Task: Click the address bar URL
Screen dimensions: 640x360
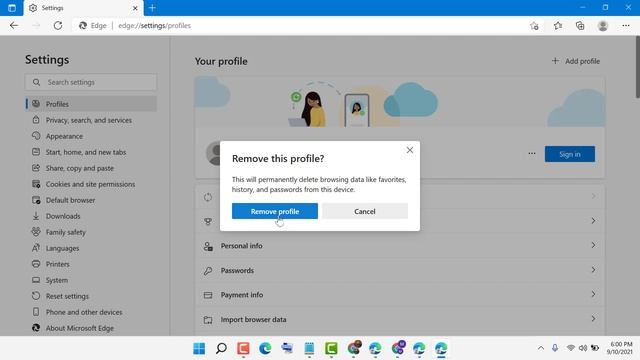Action: click(x=155, y=25)
